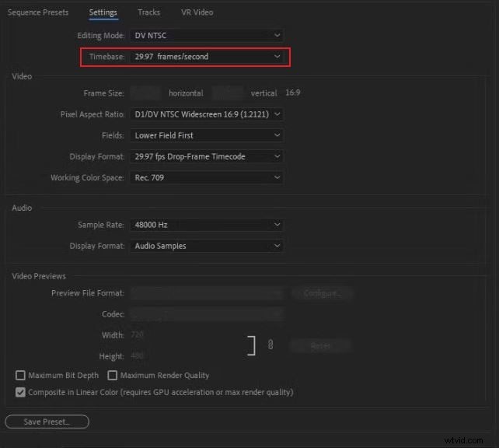The width and height of the screenshot is (499, 448).
Task: Click the Configure button
Action: 322,293
